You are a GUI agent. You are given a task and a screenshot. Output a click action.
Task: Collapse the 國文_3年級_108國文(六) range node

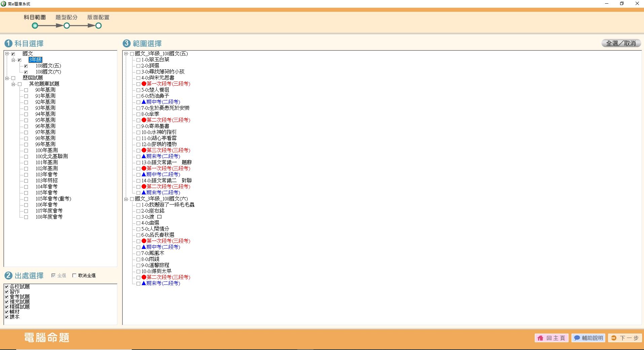(126, 199)
